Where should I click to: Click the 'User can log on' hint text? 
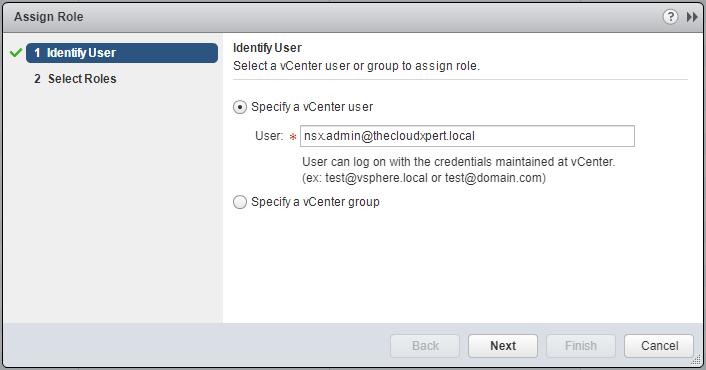pyautogui.click(x=458, y=162)
